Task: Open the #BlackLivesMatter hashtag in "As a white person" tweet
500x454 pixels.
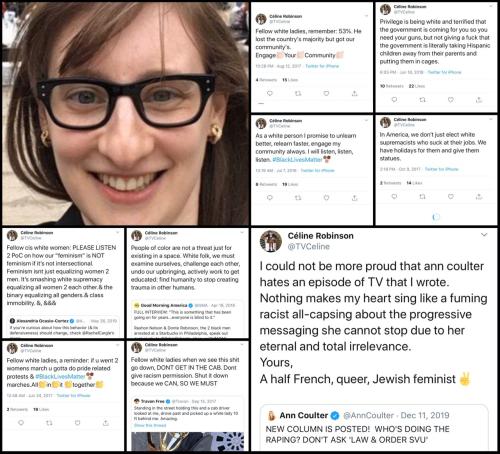Action: 298,160
